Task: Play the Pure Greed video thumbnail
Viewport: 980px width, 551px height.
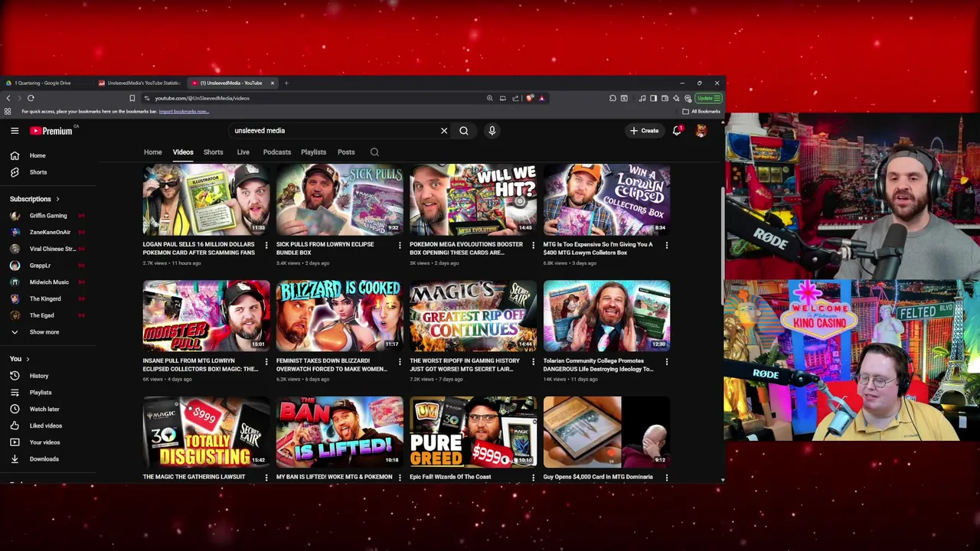Action: coord(473,432)
